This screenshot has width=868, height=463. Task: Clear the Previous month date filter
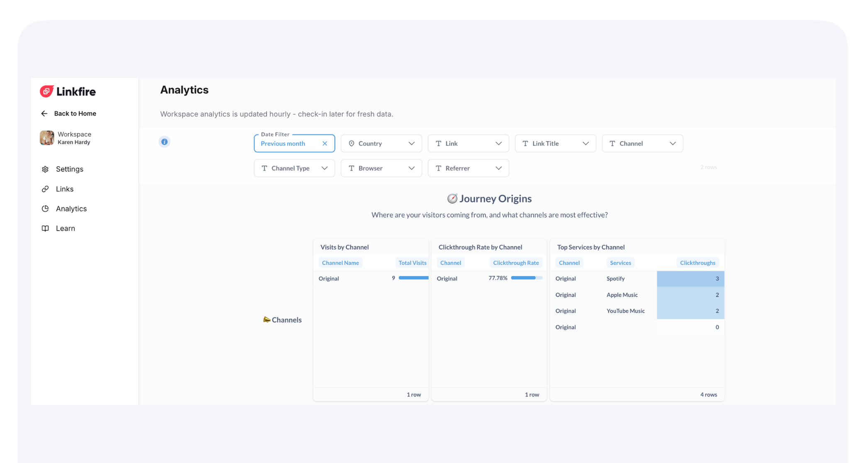(x=325, y=144)
